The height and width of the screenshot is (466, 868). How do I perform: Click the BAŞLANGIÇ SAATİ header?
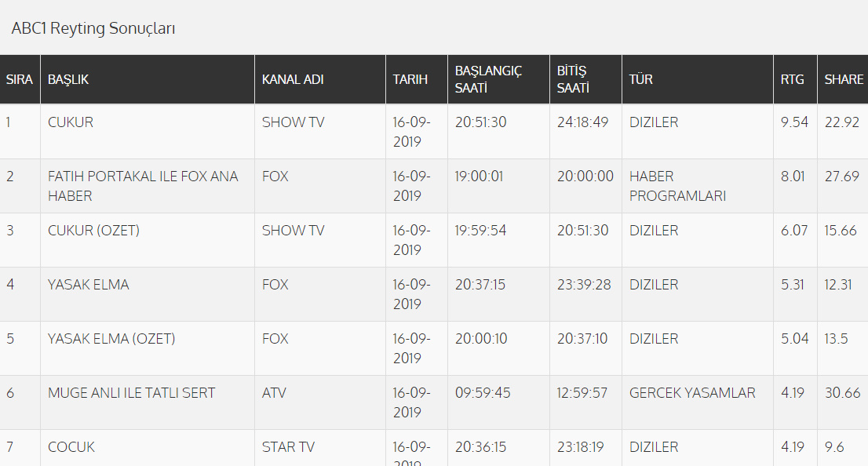pos(488,79)
